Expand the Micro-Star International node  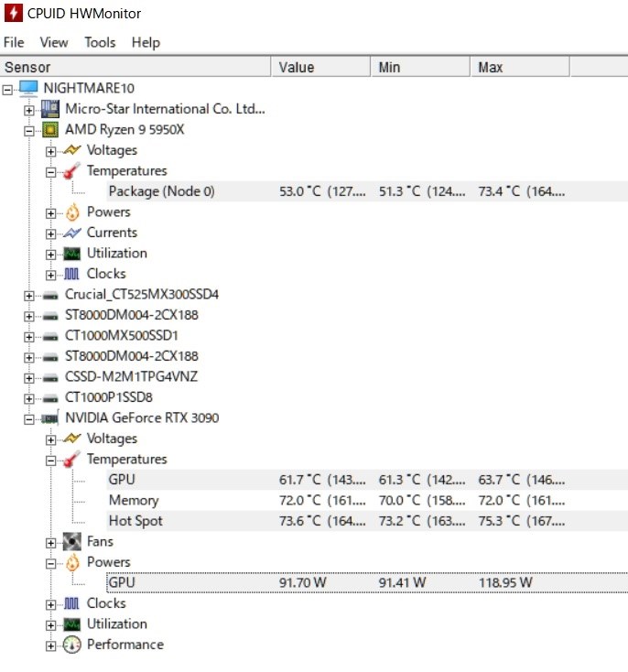(28, 110)
